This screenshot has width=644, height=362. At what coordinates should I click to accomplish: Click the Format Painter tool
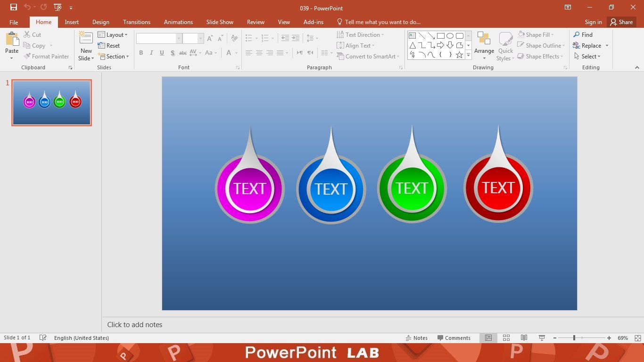(46, 57)
